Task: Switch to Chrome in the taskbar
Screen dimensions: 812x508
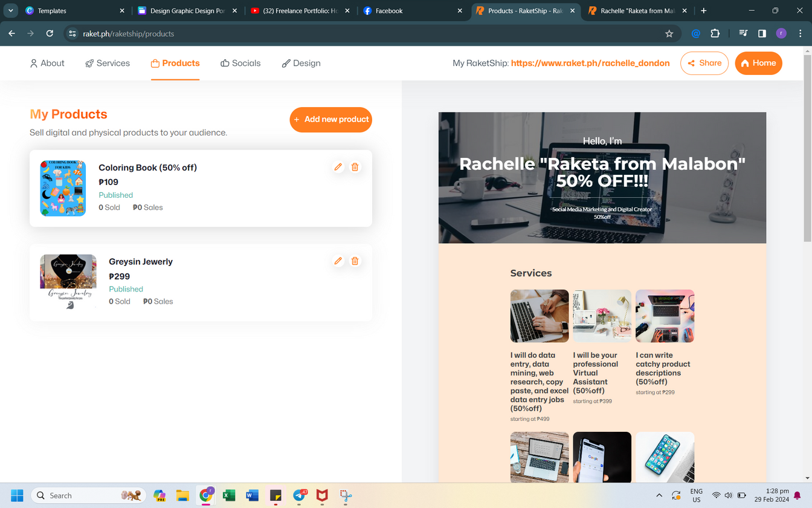Action: pyautogui.click(x=206, y=495)
